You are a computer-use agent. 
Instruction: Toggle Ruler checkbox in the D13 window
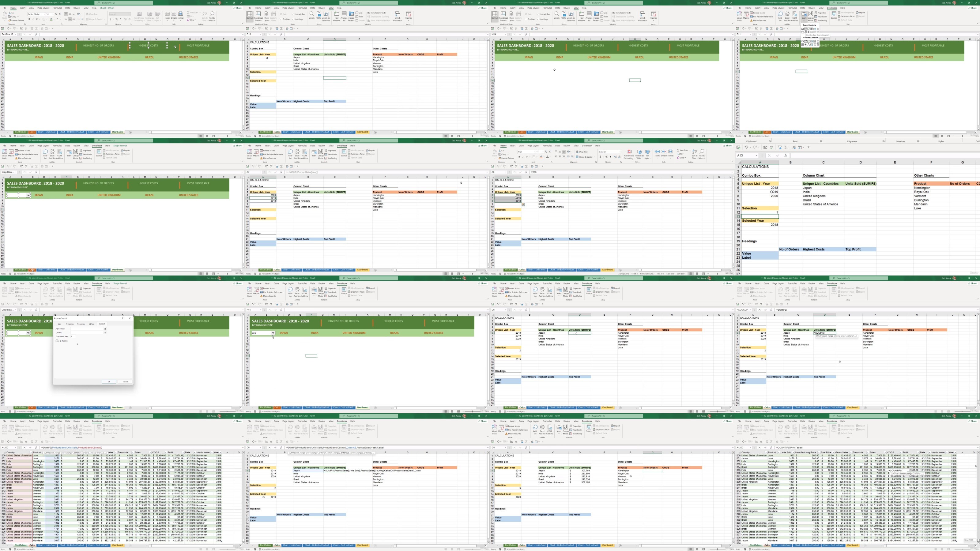281,14
